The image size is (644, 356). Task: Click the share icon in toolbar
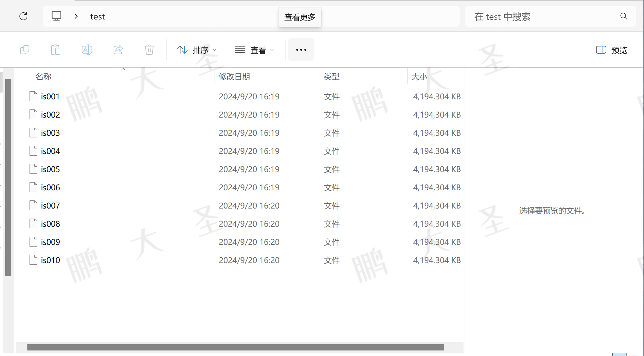(118, 50)
